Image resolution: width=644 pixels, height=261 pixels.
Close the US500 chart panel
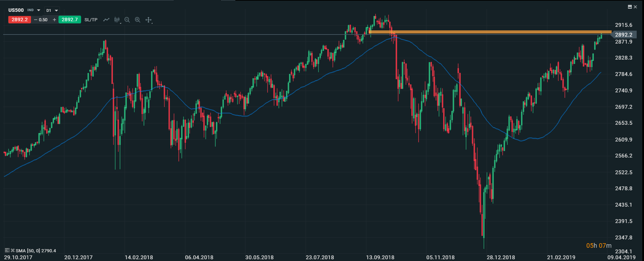635,7
